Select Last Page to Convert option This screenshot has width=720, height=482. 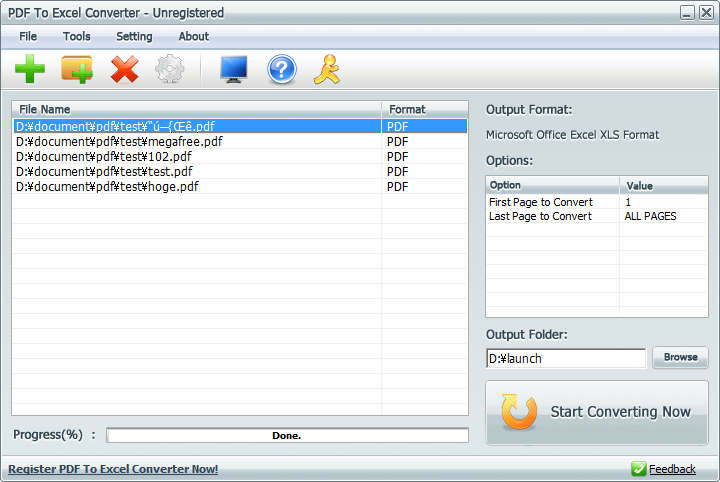tap(540, 216)
